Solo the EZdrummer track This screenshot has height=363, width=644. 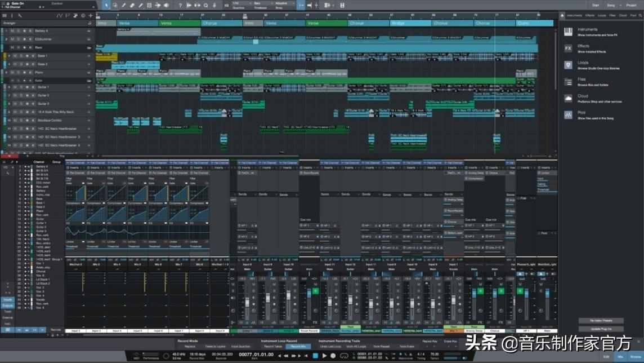(18, 39)
